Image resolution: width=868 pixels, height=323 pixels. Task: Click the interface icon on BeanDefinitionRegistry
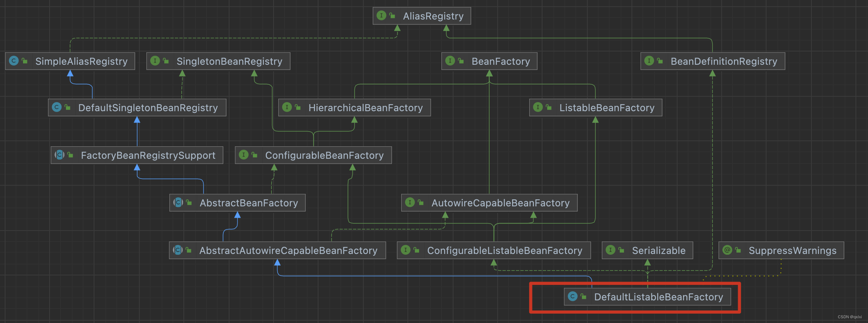pyautogui.click(x=649, y=61)
